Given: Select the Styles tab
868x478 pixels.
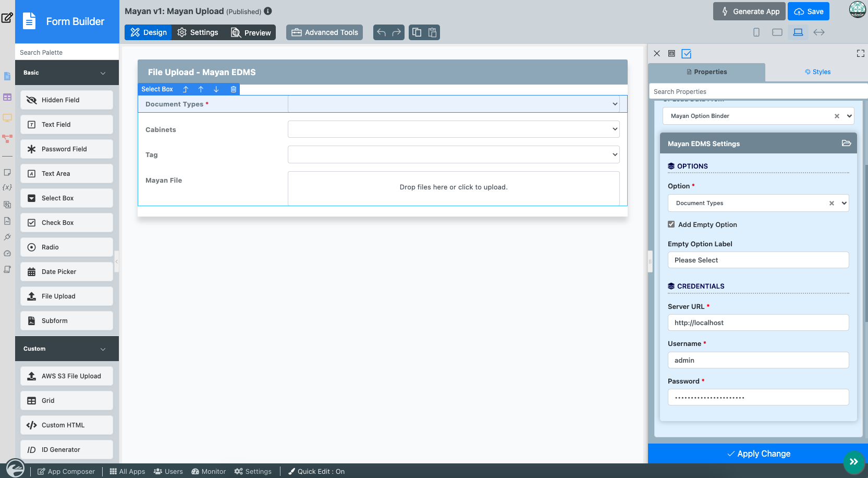Looking at the screenshot, I should pyautogui.click(x=817, y=72).
